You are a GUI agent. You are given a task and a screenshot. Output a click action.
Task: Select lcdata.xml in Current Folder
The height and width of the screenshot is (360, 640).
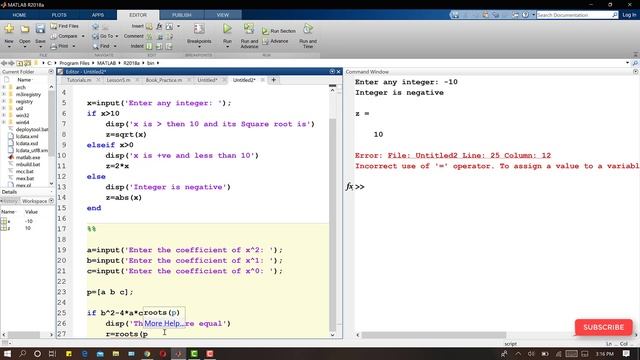(x=27, y=136)
